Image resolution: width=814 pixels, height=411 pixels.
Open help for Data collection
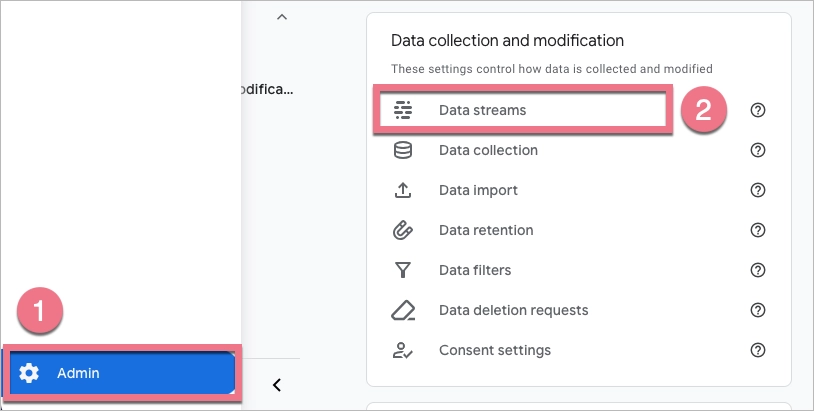[758, 150]
